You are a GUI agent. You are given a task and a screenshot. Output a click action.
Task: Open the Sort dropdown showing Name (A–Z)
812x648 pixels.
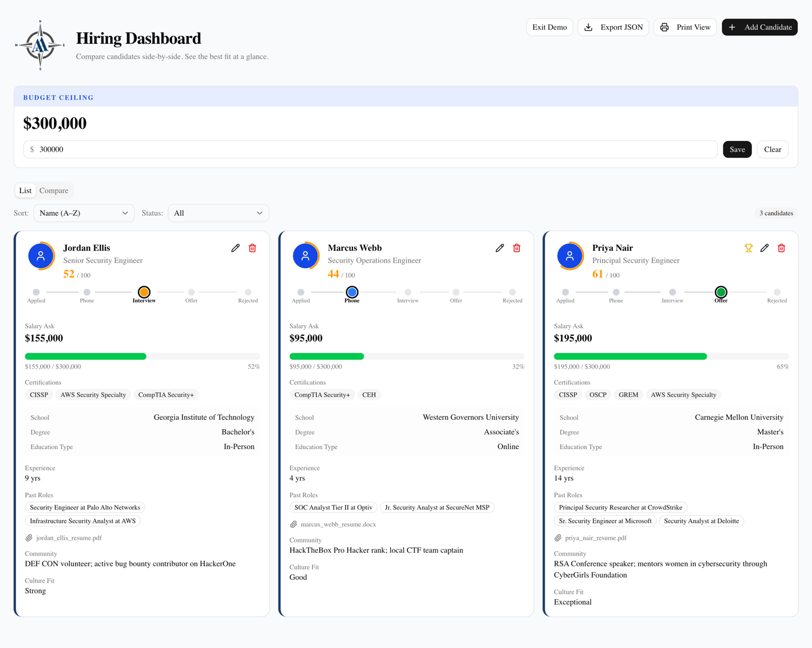click(x=84, y=213)
